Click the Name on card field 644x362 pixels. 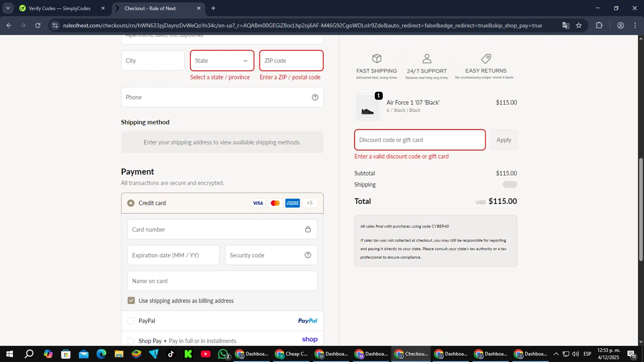[x=222, y=281]
